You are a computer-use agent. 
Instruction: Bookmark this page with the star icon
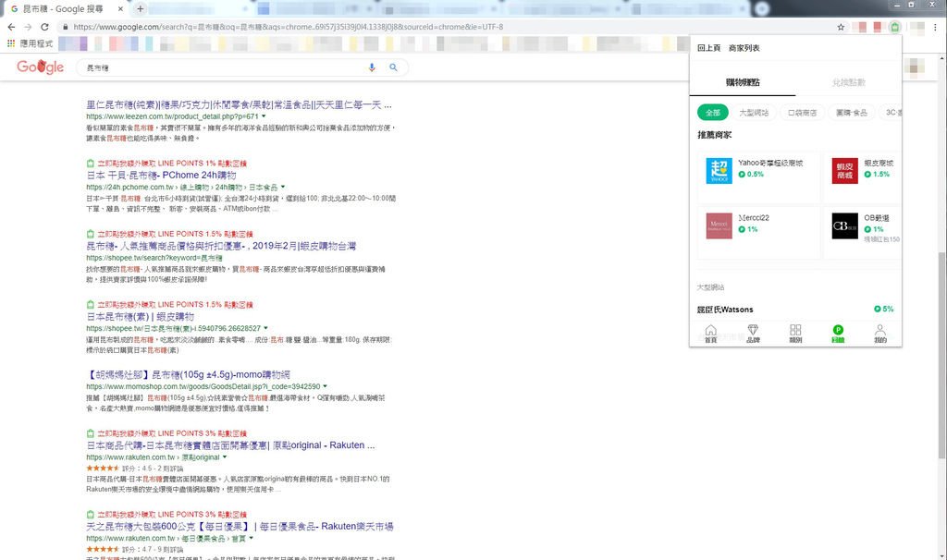coord(841,27)
